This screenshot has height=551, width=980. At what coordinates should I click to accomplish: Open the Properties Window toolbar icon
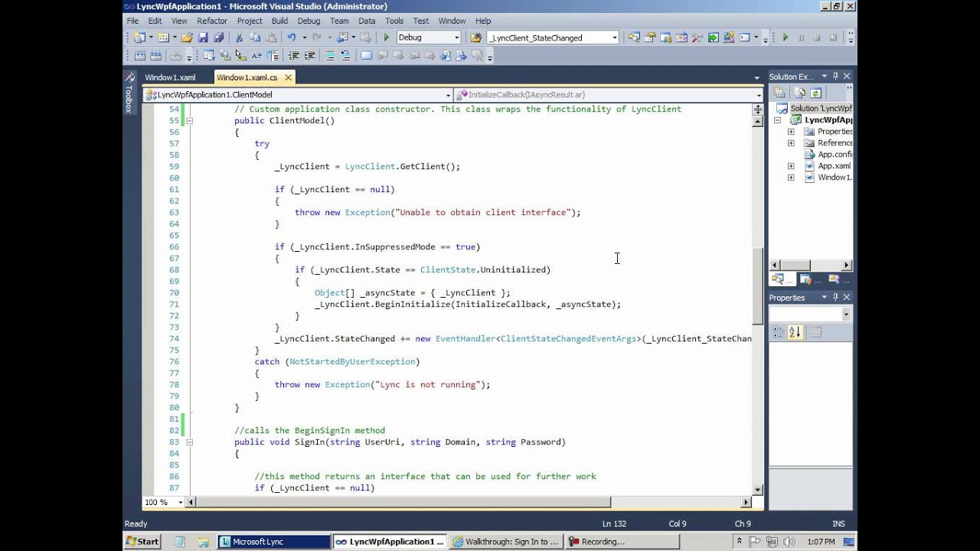pyautogui.click(x=650, y=37)
